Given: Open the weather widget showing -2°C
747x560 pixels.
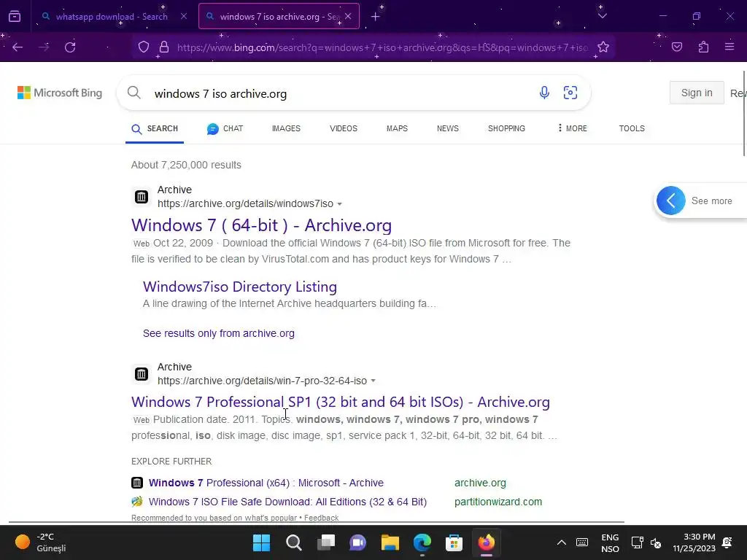Looking at the screenshot, I should 41,542.
